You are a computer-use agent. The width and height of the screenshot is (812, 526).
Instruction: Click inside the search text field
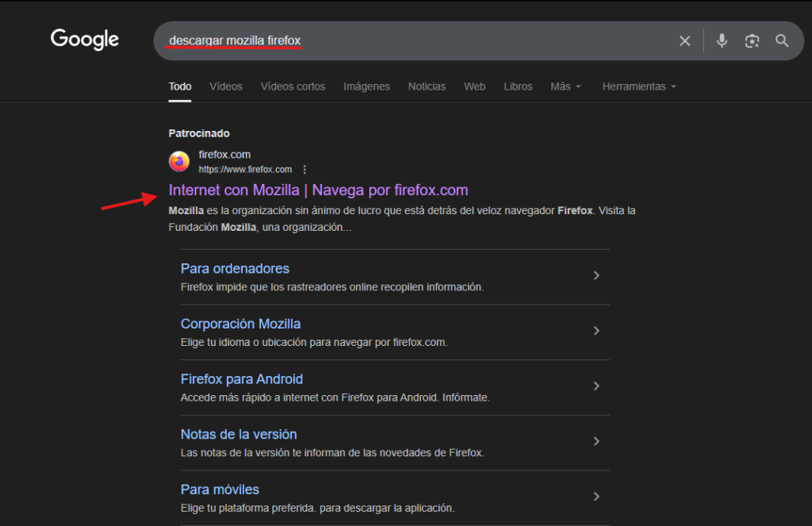[x=476, y=40]
